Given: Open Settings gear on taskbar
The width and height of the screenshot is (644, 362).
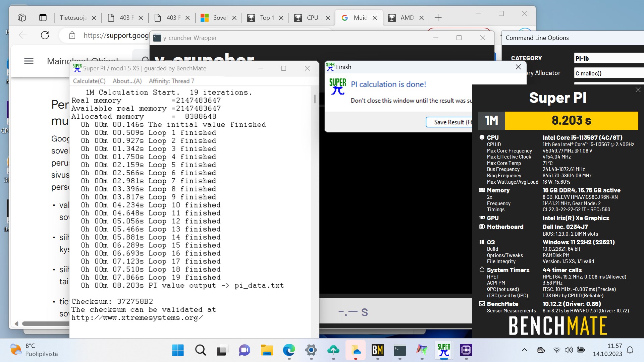Looking at the screenshot, I should click(x=311, y=350).
